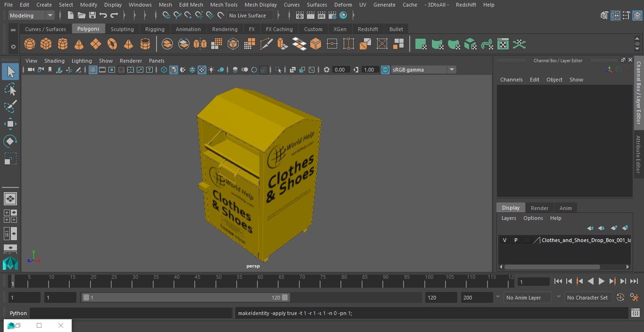The width and height of the screenshot is (644, 332).
Task: Open the Render Settings clapper icon
Action: [332, 16]
